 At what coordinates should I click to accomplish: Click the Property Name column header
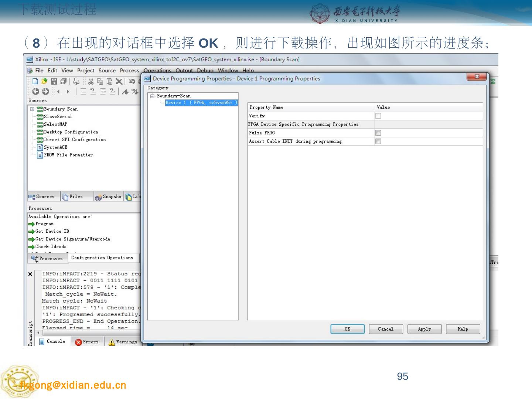pyautogui.click(x=311, y=108)
